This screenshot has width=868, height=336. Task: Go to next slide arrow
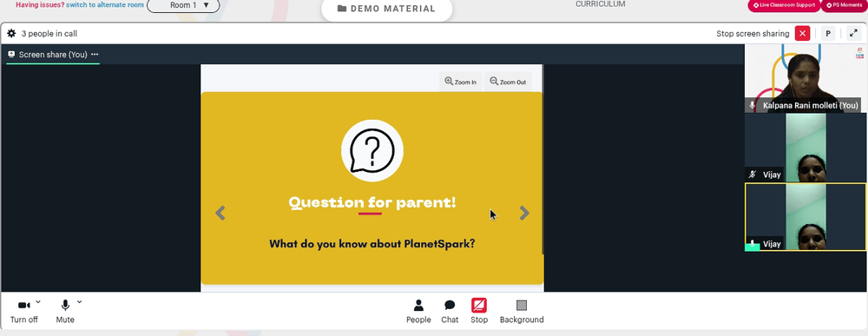click(x=524, y=213)
